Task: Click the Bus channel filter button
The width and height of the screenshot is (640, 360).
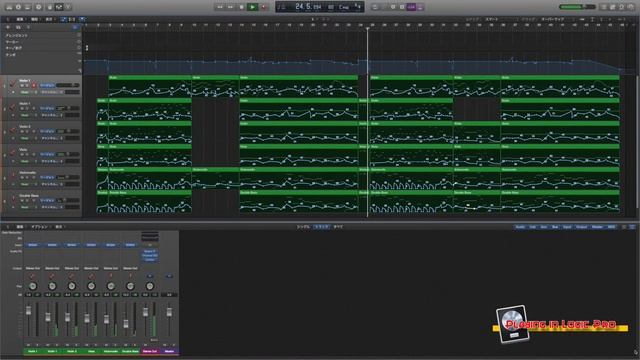Action: click(555, 227)
